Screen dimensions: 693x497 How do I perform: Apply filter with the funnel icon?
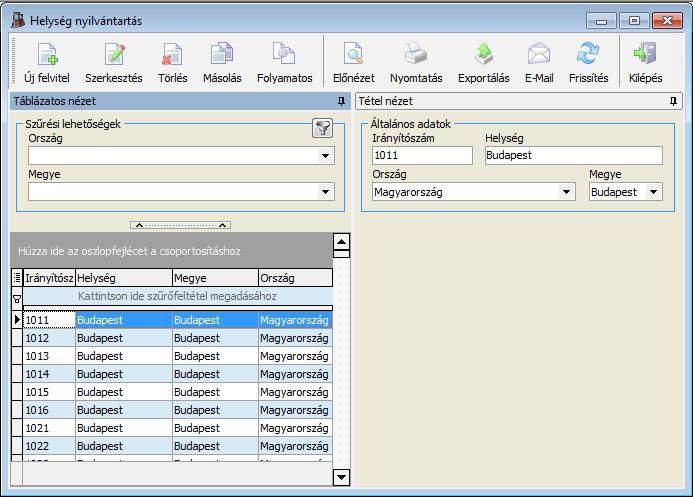coord(323,128)
